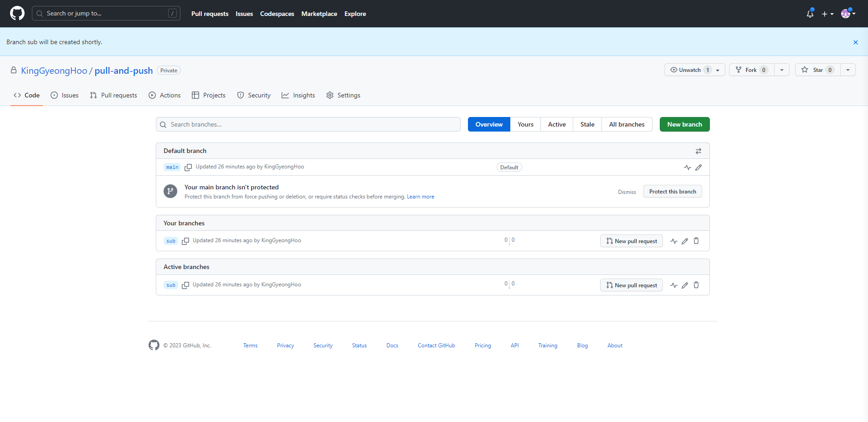Rename sub branch in Your branches
Screen dimensions: 868x422
685,241
